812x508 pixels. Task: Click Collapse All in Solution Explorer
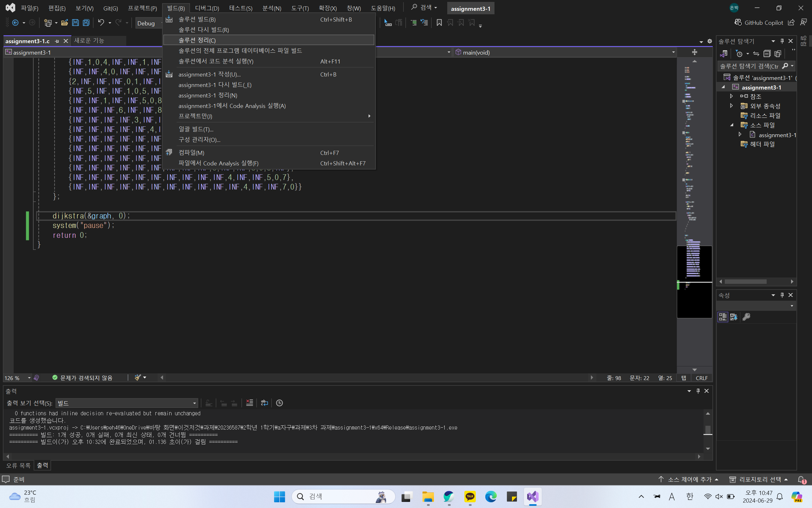click(x=767, y=53)
